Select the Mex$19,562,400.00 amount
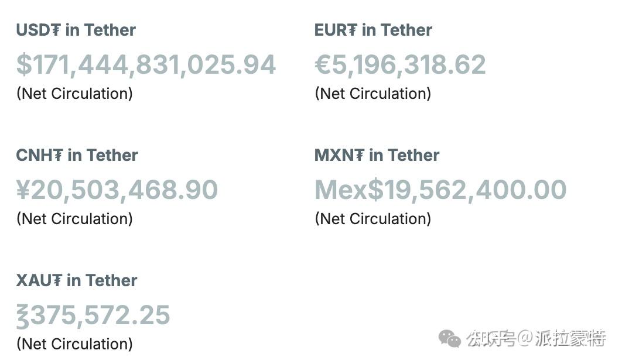Image resolution: width=622 pixels, height=364 pixels. coord(440,190)
